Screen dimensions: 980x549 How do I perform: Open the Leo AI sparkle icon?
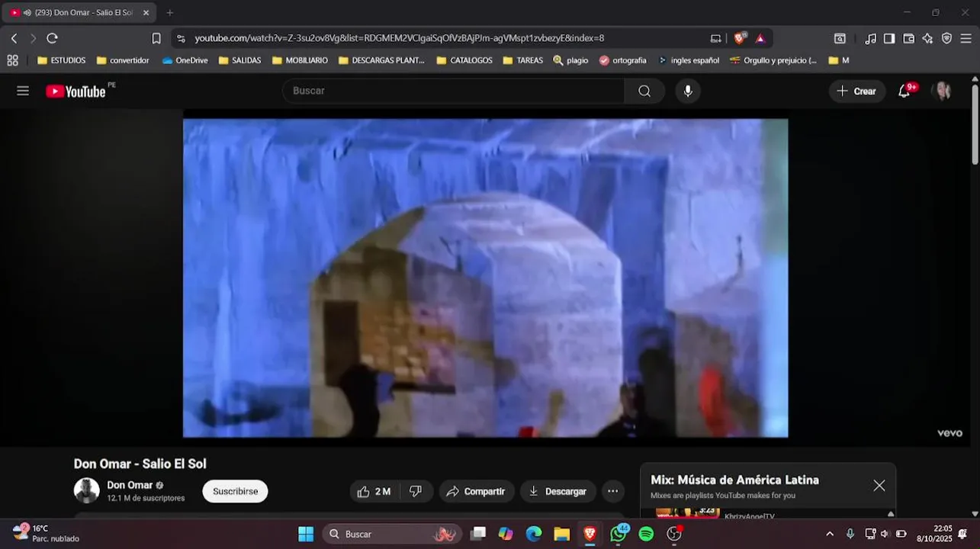pos(927,38)
